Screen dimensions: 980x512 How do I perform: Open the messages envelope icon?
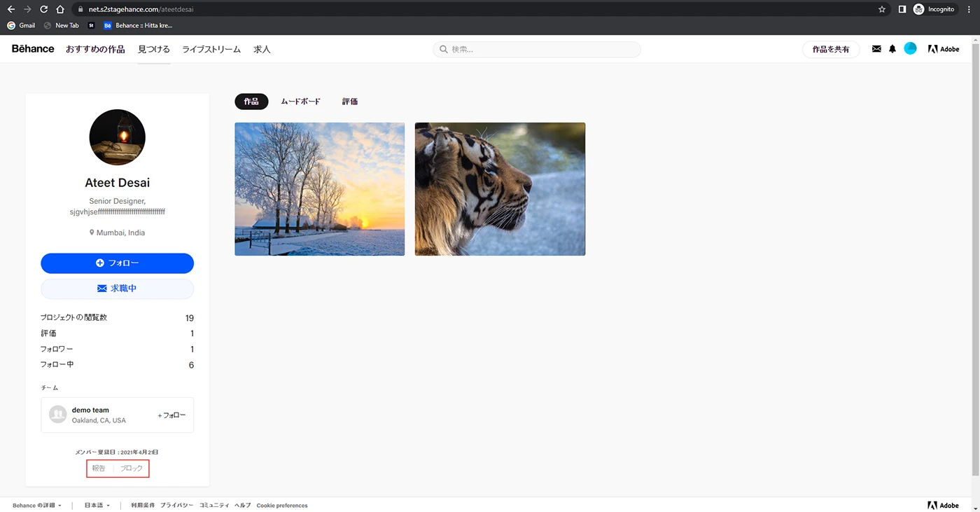876,49
